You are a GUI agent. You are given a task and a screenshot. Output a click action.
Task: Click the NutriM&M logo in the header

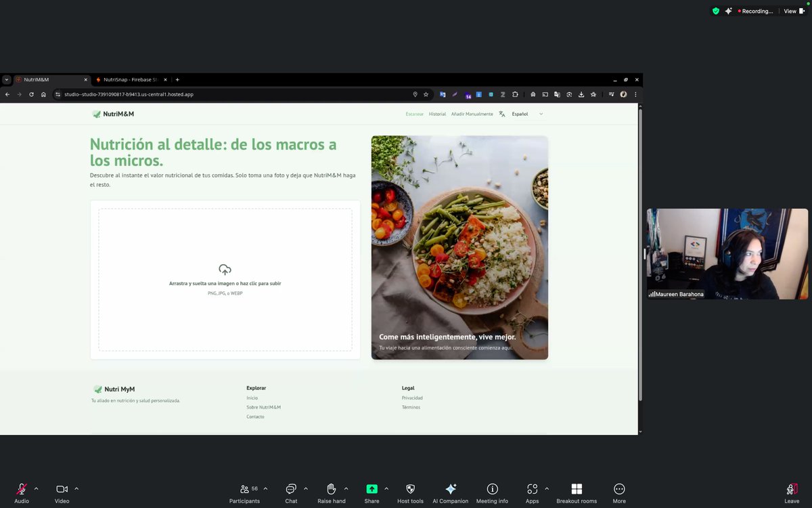(x=113, y=114)
